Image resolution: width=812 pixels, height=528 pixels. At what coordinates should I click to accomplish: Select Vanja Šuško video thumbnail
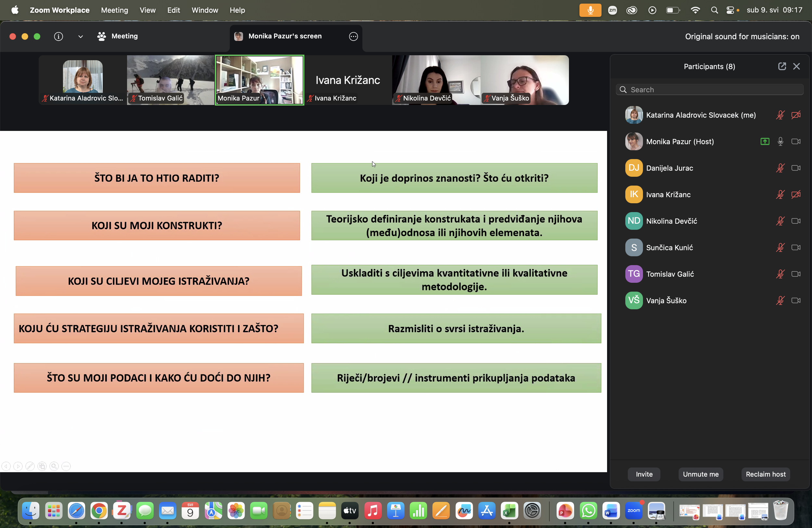pos(525,80)
